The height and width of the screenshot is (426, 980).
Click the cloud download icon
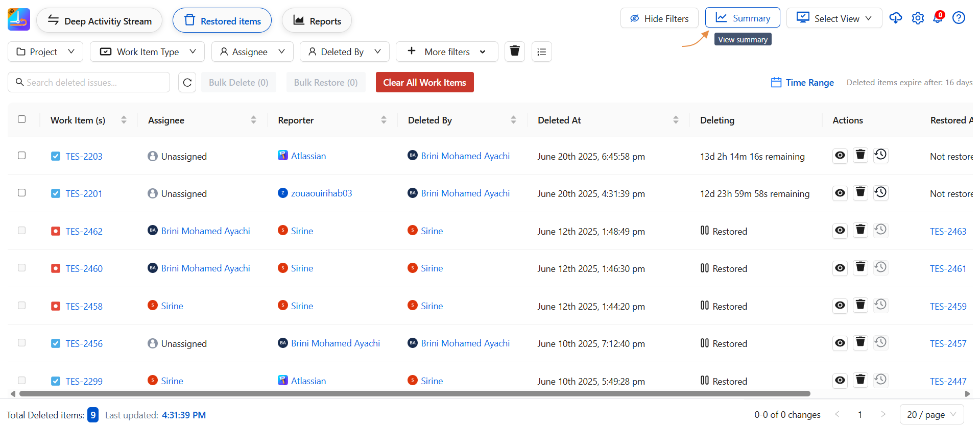click(896, 18)
